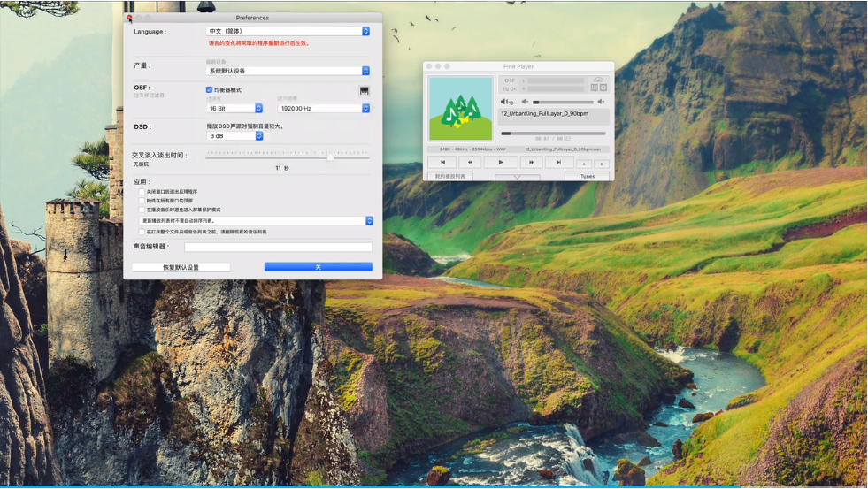Image resolution: width=868 pixels, height=489 pixels.
Task: Click the gear settings icon in Pine Player
Action: coord(603,88)
